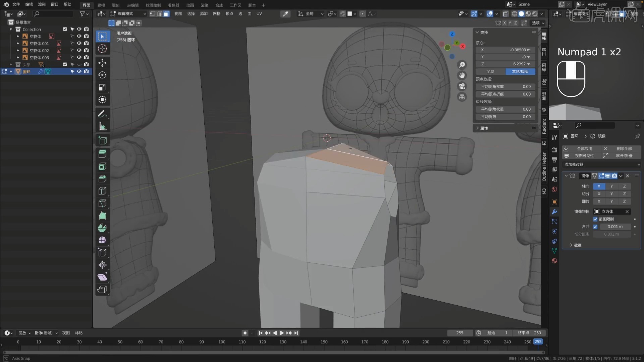Activate the Extrude Region tool
Viewport: 644px width, 362px height.
pyautogui.click(x=103, y=154)
